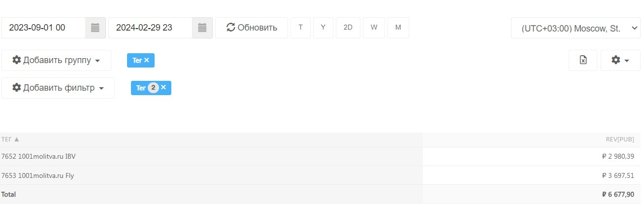Click the start date input field
Screen dimensions: 644x207
(43, 28)
